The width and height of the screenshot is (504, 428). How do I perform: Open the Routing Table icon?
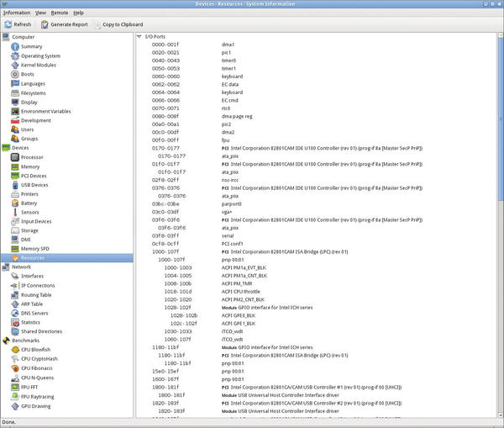coord(15,295)
